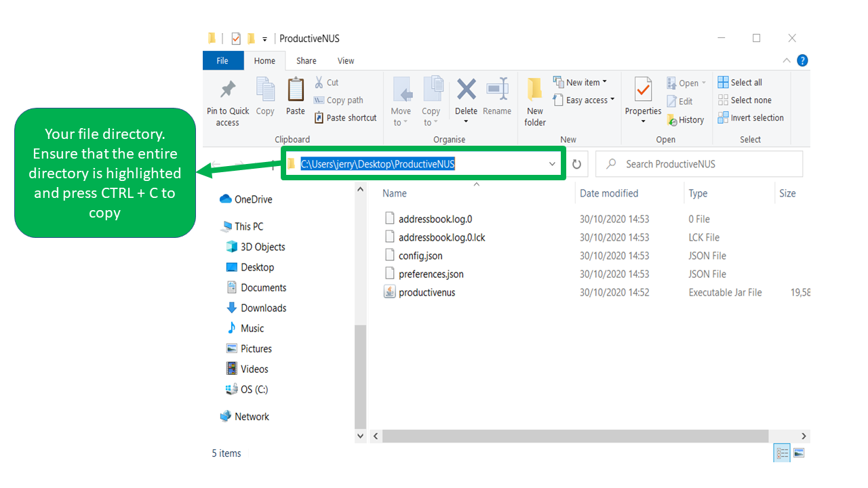Image resolution: width=868 pixels, height=488 pixels.
Task: Click the Search ProductiveNUS box
Action: [x=699, y=164]
